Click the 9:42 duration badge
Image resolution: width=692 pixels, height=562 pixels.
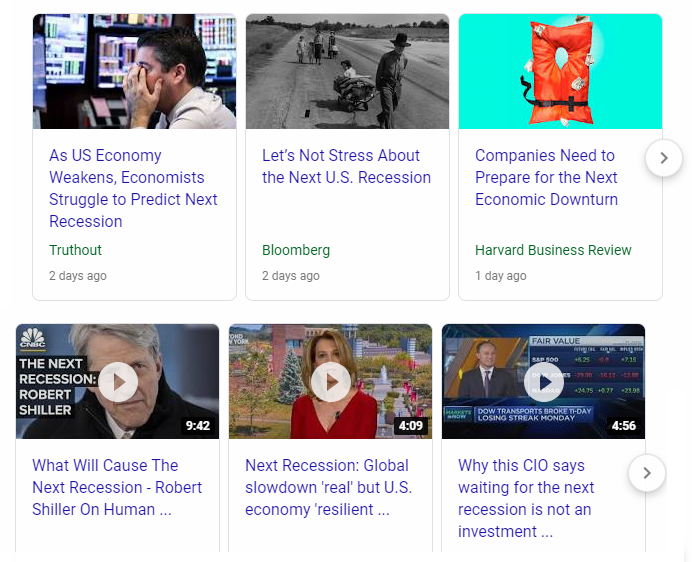pos(198,426)
